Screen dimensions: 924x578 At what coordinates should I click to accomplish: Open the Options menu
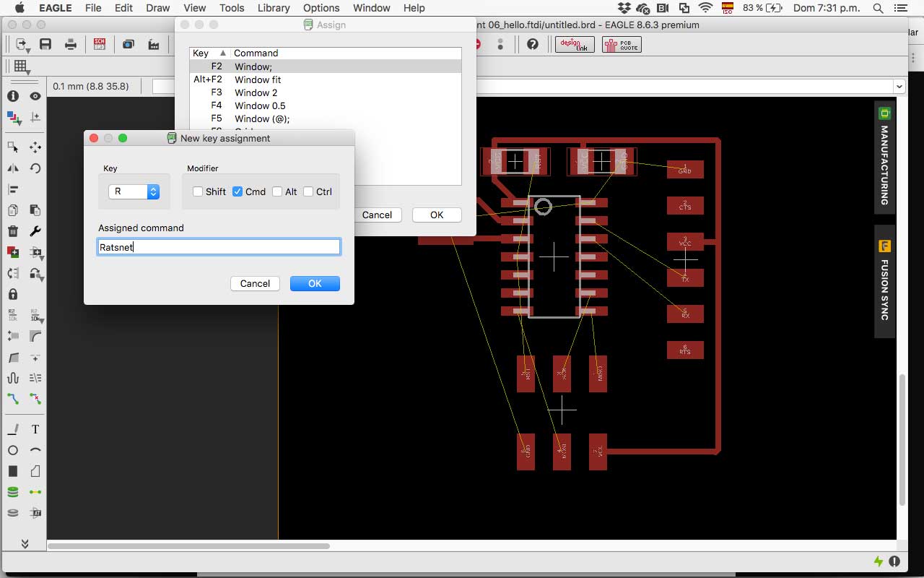coord(321,8)
